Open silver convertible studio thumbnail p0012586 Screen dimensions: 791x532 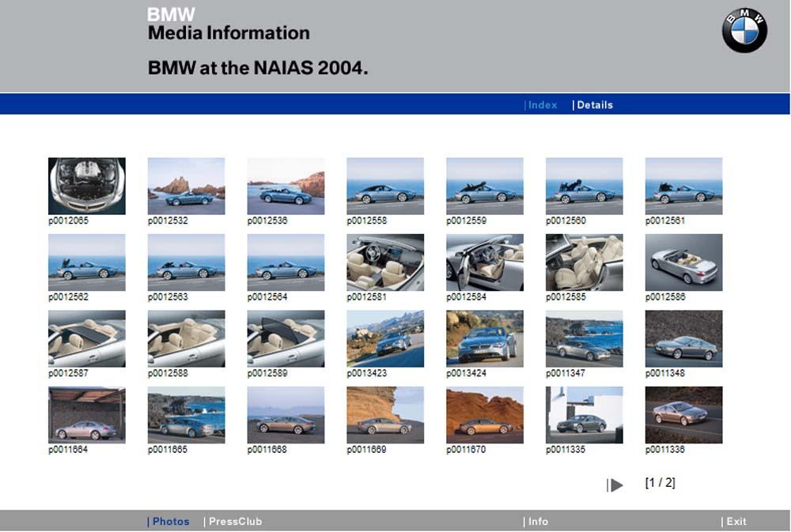click(683, 262)
